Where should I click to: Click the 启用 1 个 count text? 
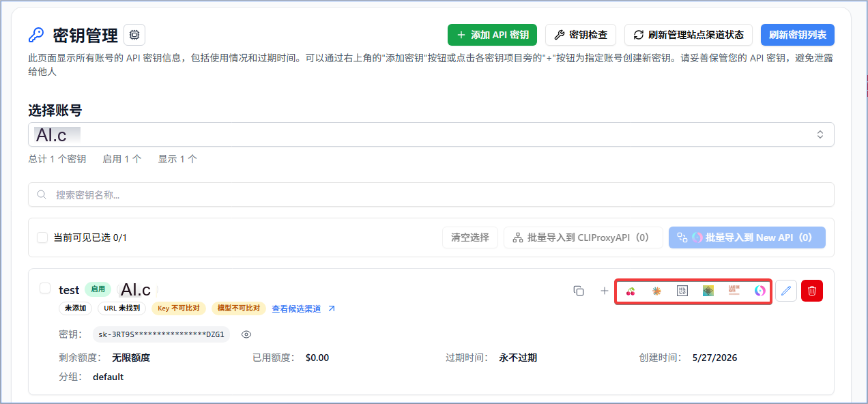[122, 159]
